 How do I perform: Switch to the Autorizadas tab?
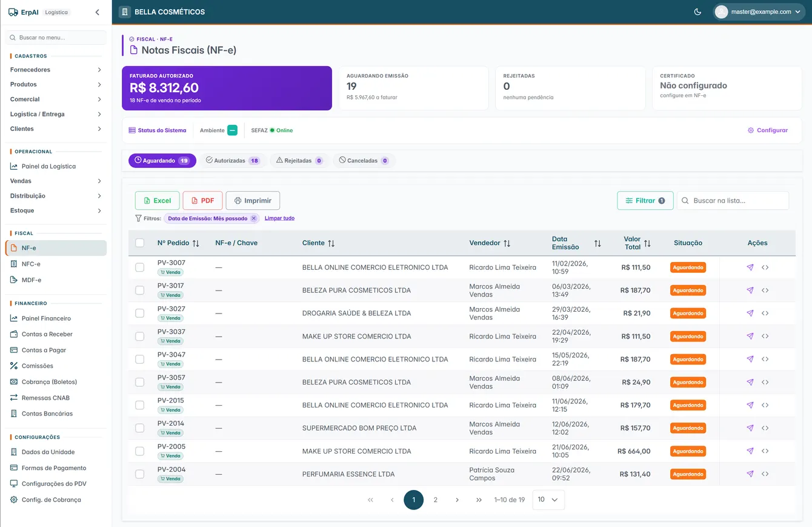point(233,161)
